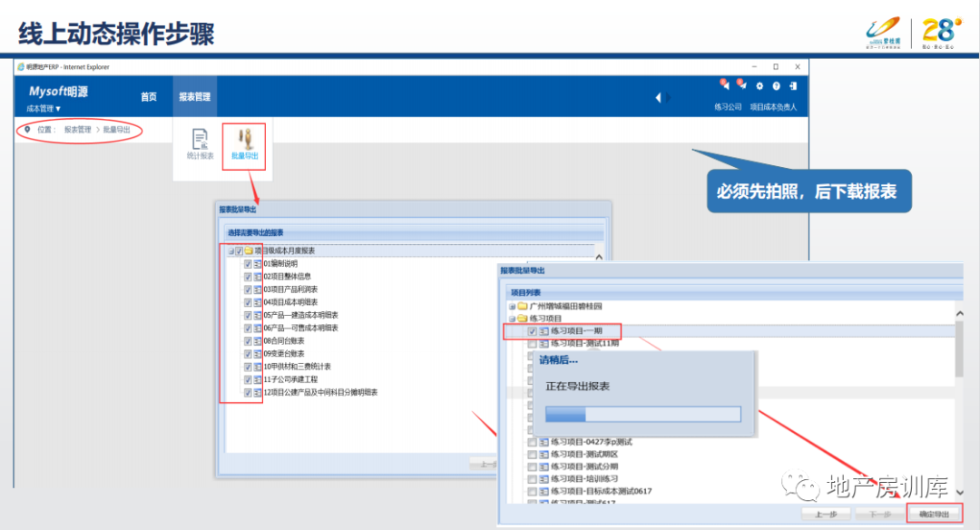Click the 上一步 button in the project dialog
The height and width of the screenshot is (530, 980).
pyautogui.click(x=827, y=514)
